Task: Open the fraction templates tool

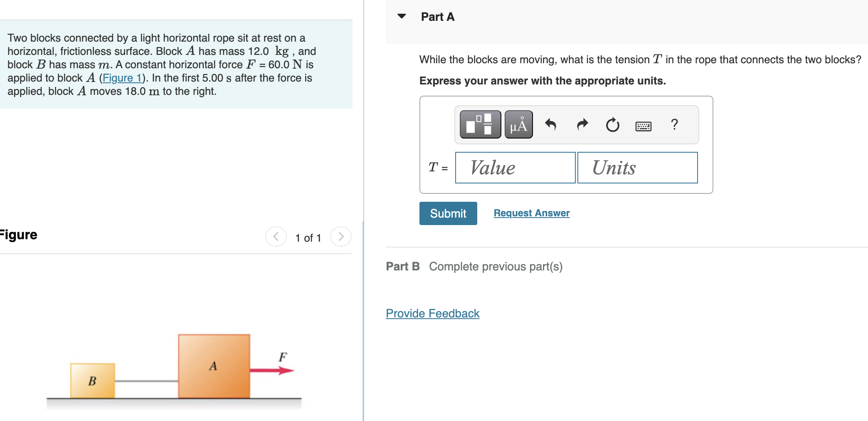Action: (480, 124)
